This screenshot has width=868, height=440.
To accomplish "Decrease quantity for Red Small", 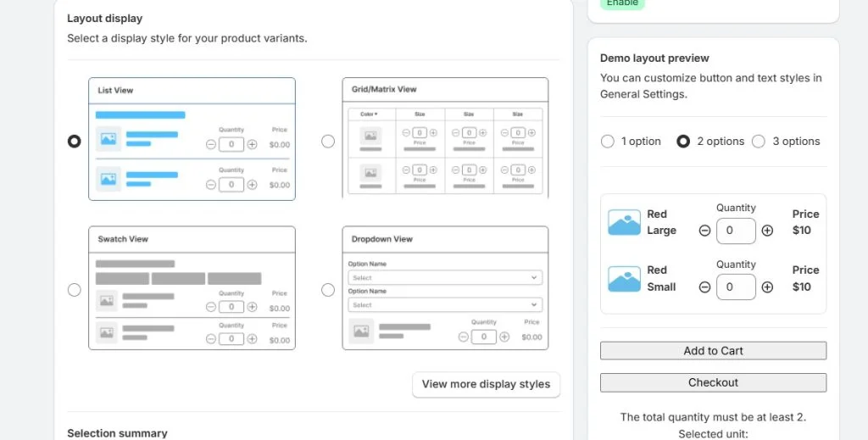I will coord(704,287).
